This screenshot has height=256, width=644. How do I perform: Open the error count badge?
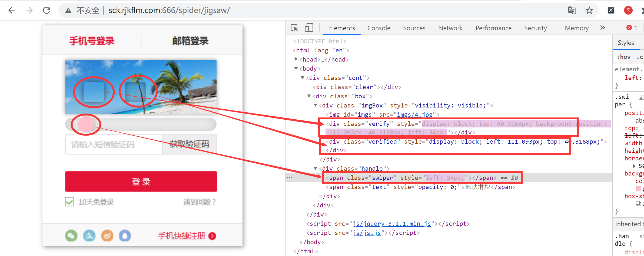632,28
